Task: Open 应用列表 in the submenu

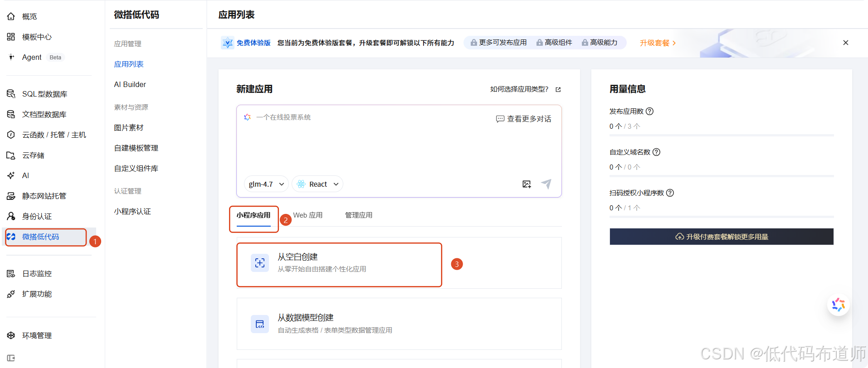Action: pos(129,64)
